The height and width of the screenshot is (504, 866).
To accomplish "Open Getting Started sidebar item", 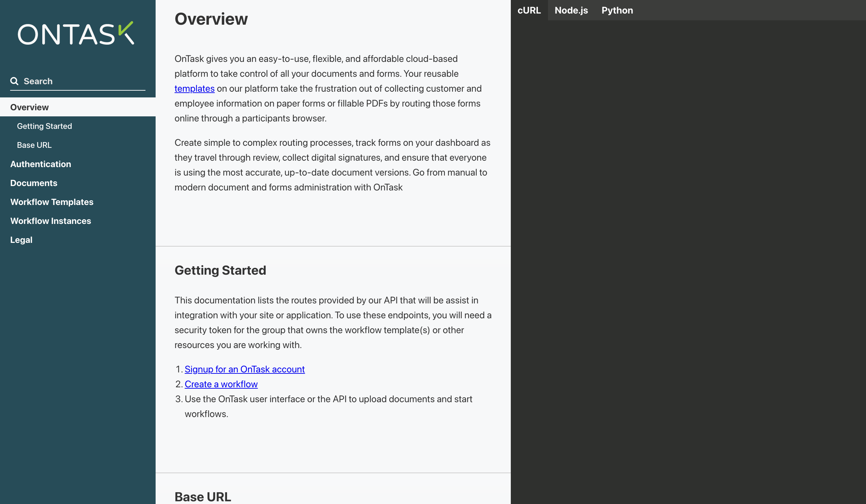I will coord(78,126).
